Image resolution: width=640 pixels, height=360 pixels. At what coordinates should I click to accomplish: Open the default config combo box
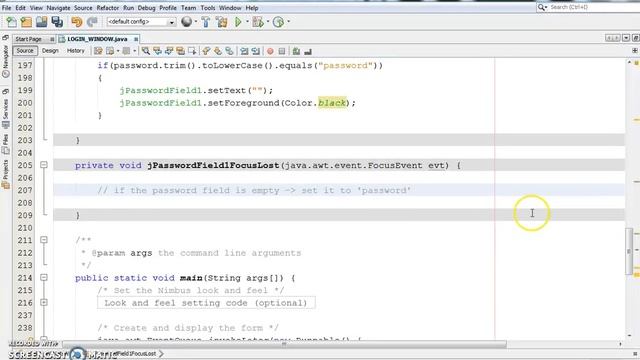click(141, 22)
